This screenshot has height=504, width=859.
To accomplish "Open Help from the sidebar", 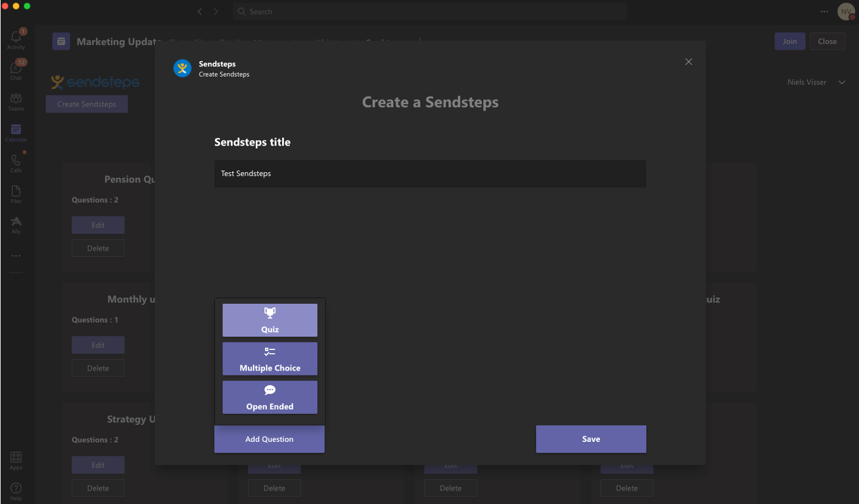I will [16, 487].
